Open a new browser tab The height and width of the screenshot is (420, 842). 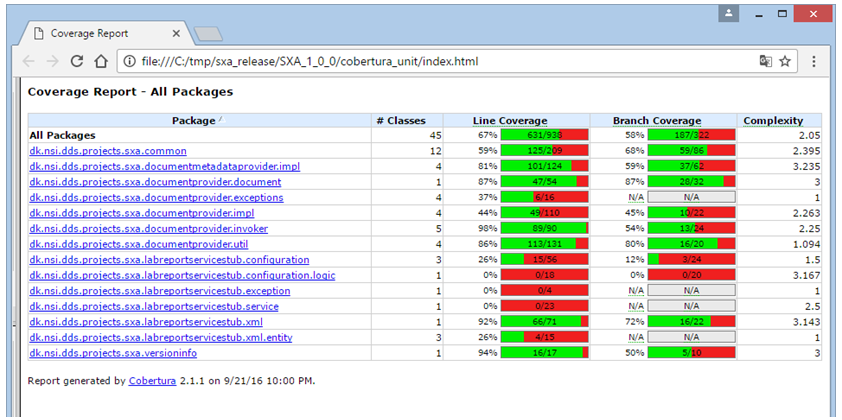tap(207, 34)
